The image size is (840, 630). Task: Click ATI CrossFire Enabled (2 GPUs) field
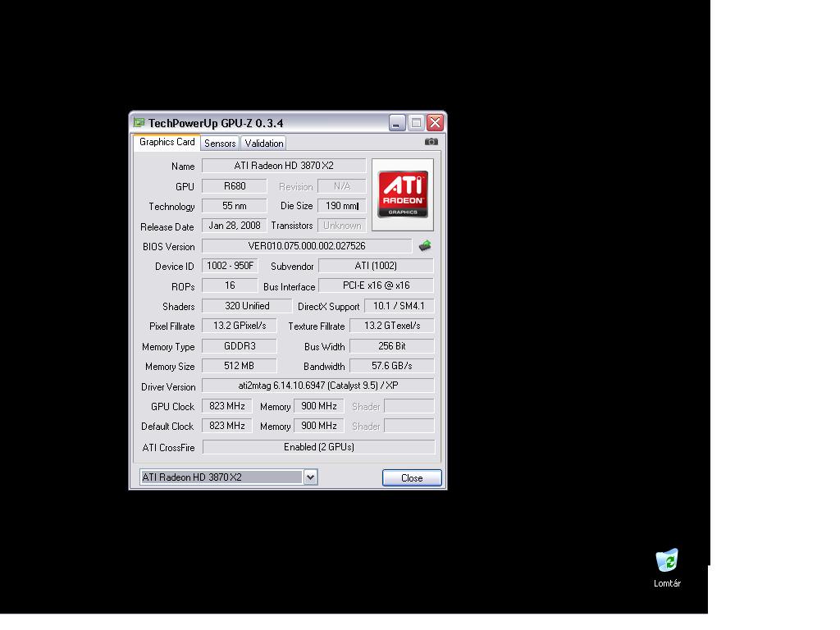point(319,447)
